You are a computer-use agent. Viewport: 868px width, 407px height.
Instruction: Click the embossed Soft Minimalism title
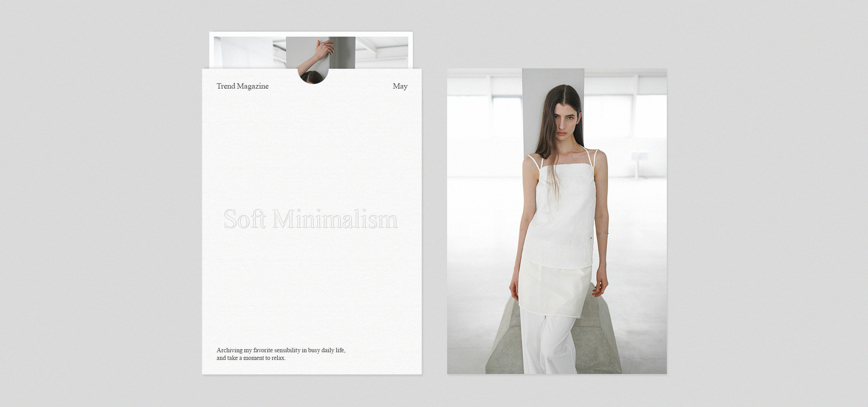311,219
